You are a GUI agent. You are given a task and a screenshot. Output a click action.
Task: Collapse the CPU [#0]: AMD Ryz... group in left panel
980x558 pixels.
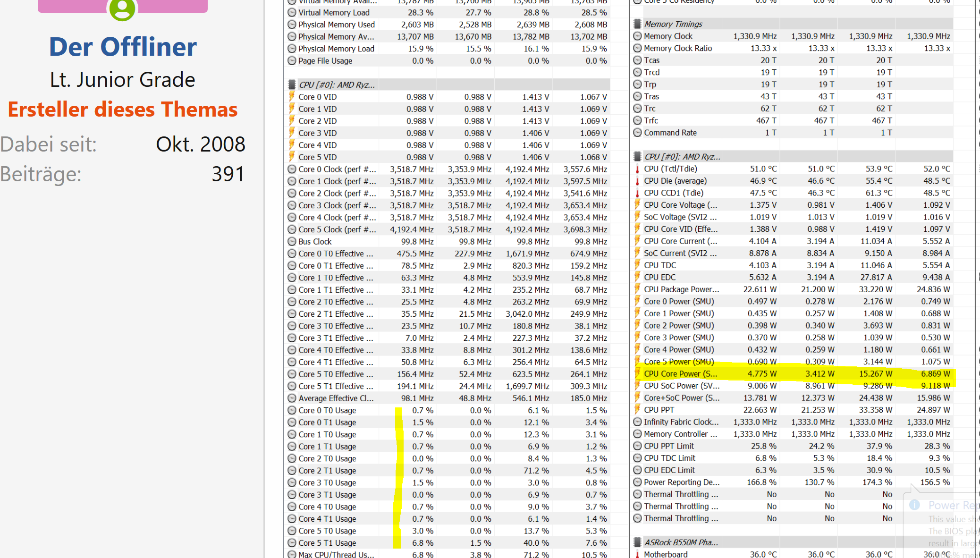tap(337, 85)
